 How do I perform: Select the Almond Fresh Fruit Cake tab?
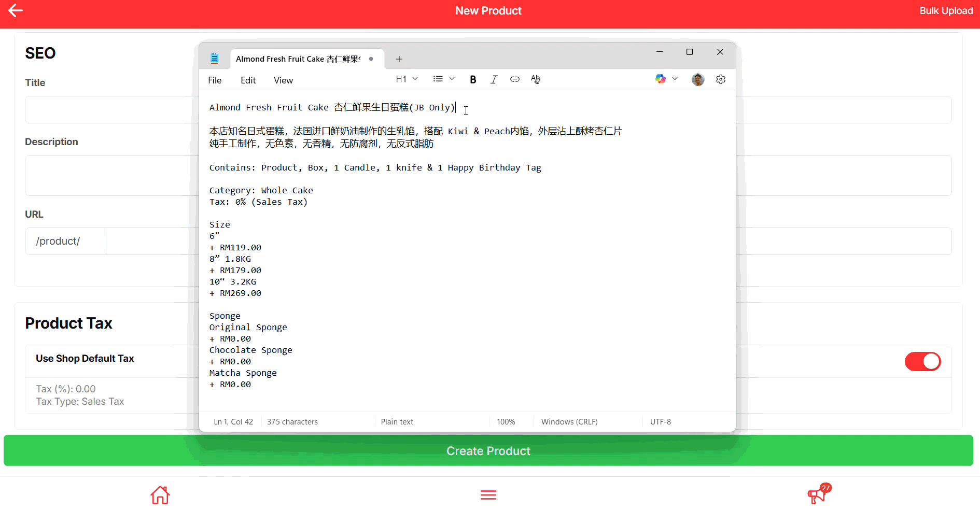tap(298, 59)
